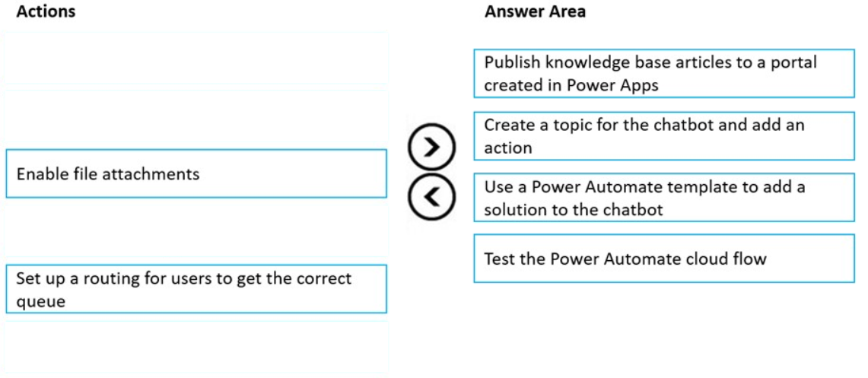Screen dimensions: 868x378
Task: Choose the answer about adding a chatbot solution
Action: 664,198
